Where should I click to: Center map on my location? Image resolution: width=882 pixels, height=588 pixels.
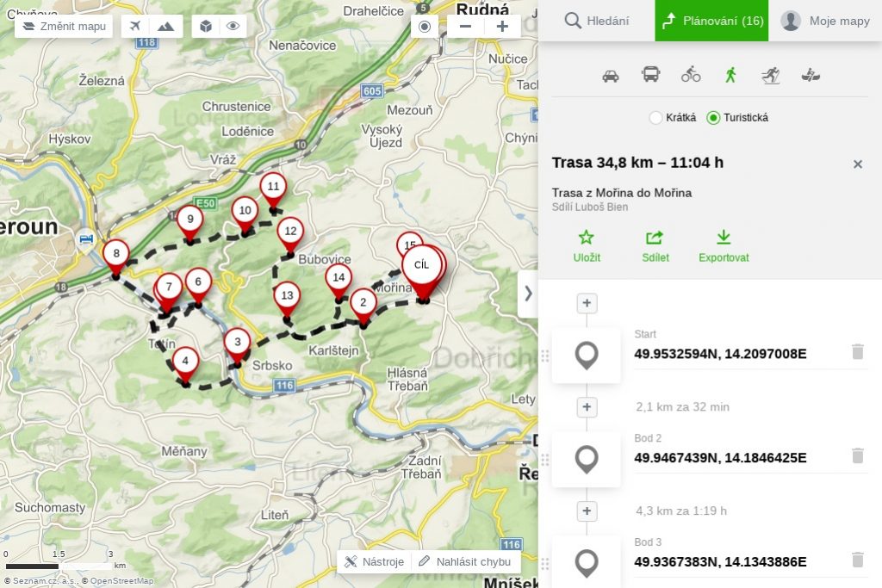point(425,27)
